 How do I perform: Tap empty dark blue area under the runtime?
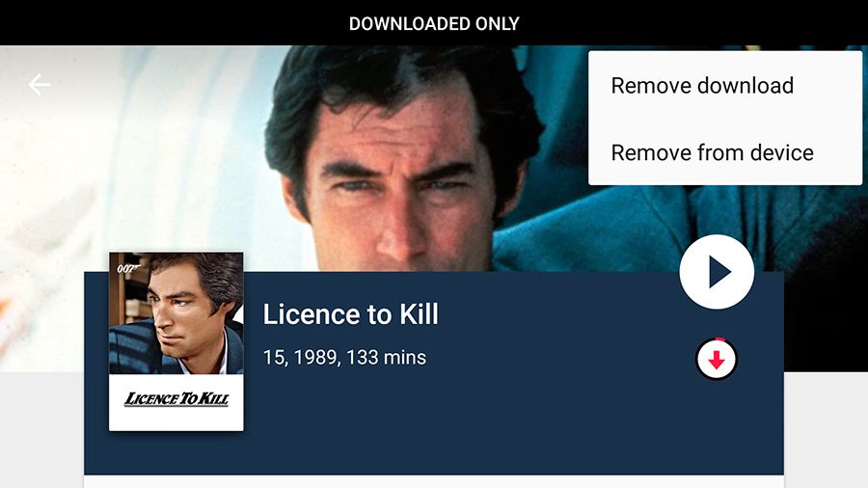coord(443,426)
